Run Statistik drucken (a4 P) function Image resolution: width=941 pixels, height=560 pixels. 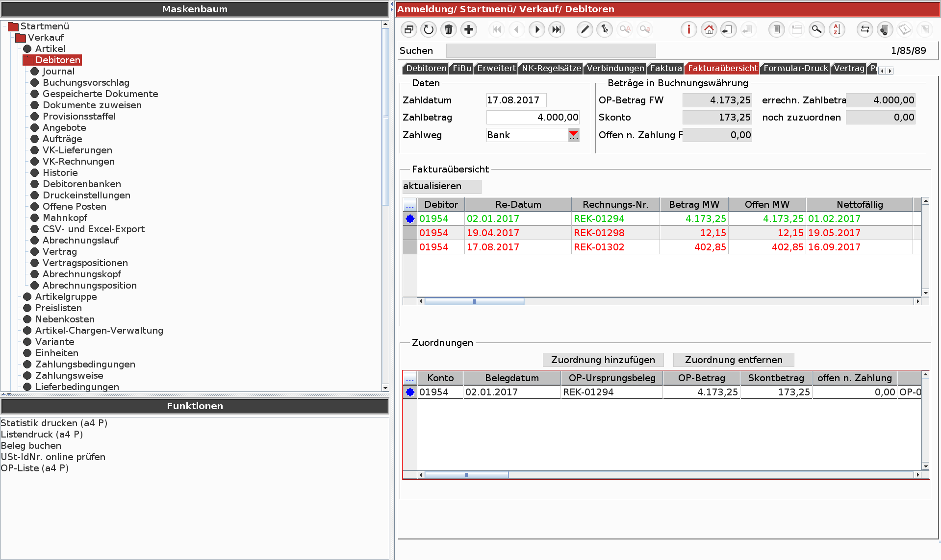(54, 423)
